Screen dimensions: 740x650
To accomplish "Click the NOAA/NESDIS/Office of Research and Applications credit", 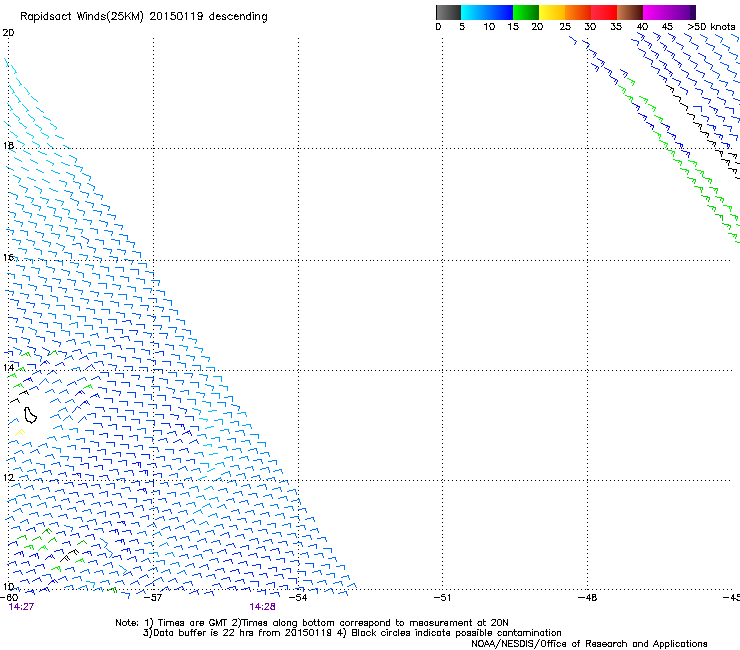I will coord(589,643).
